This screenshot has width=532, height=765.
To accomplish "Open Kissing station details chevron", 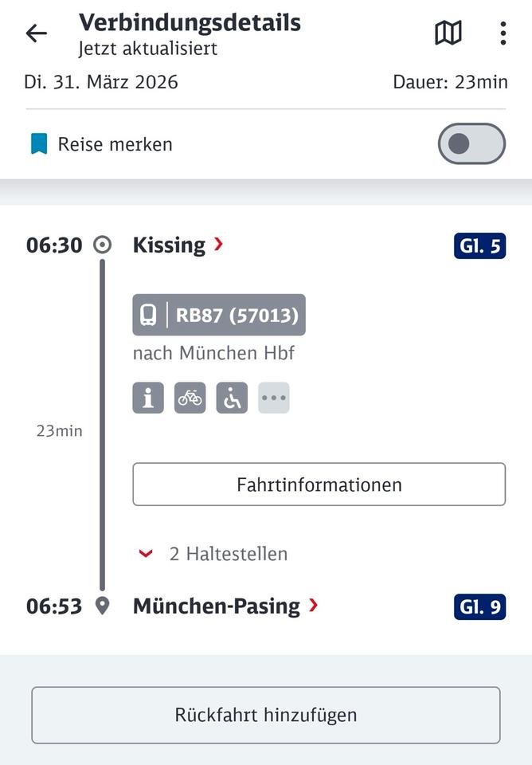I will pos(218,245).
